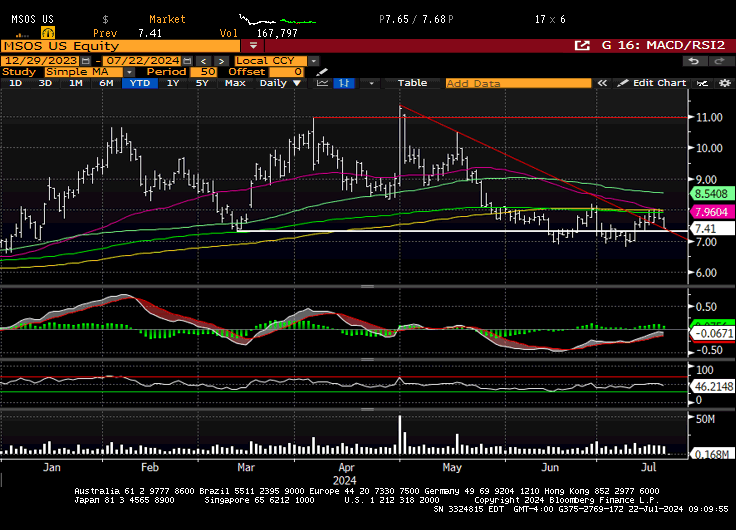Click the green 8.5408 value label
The width and height of the screenshot is (736, 530).
712,193
